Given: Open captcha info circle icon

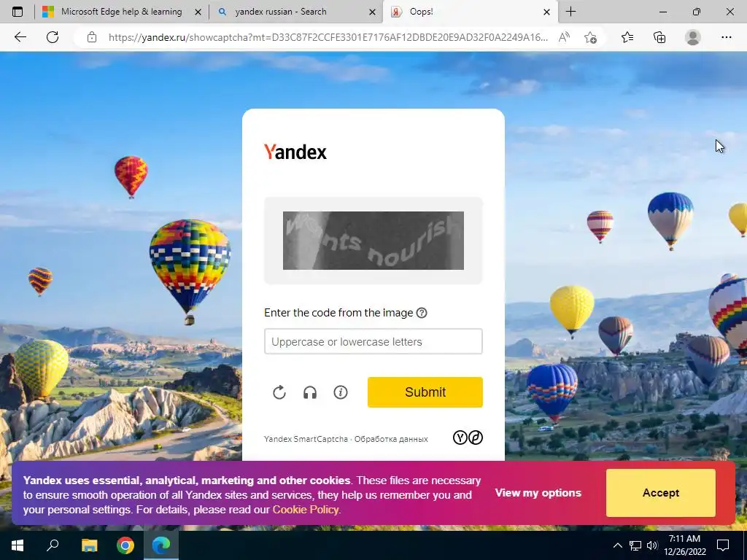Looking at the screenshot, I should [x=341, y=392].
